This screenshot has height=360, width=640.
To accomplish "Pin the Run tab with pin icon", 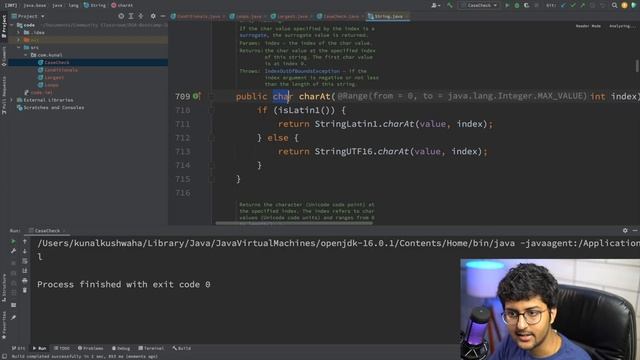I will [13, 317].
